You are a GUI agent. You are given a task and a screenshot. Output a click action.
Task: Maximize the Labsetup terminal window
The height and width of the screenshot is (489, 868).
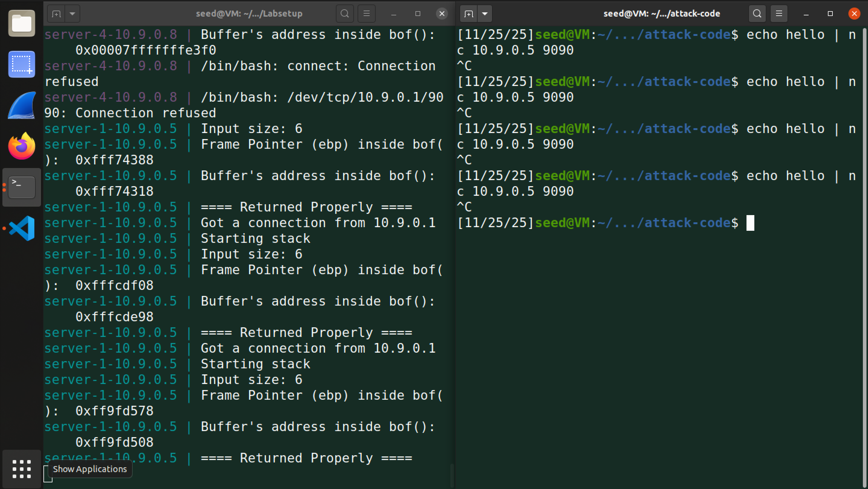418,14
